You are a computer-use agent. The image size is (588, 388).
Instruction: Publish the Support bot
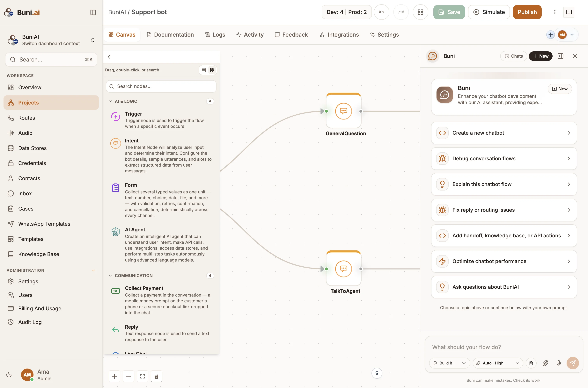527,12
